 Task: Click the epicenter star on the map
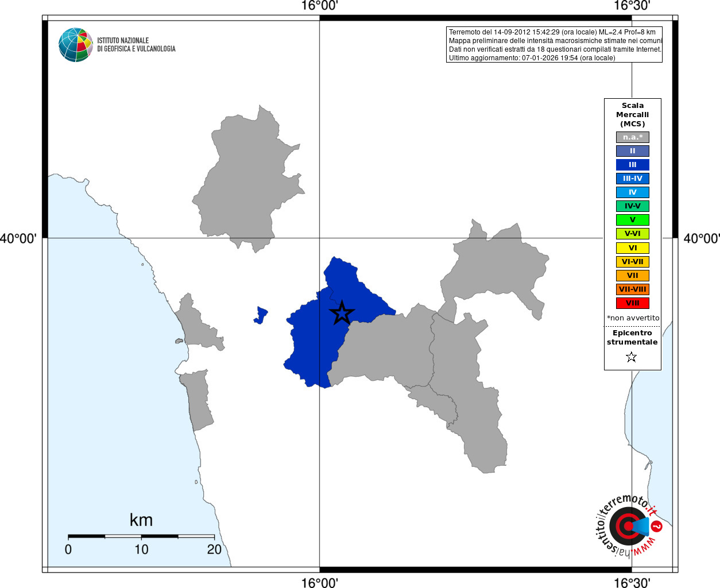click(x=342, y=313)
